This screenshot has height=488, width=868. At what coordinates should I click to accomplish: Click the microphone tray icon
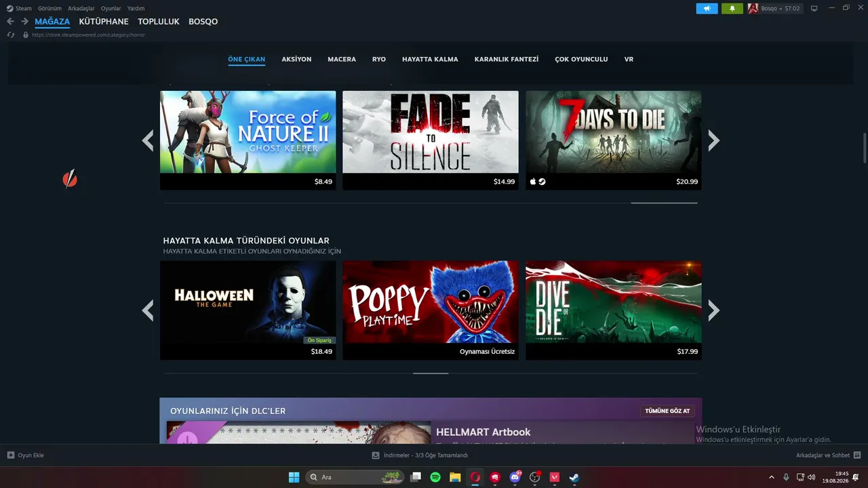[x=786, y=477]
